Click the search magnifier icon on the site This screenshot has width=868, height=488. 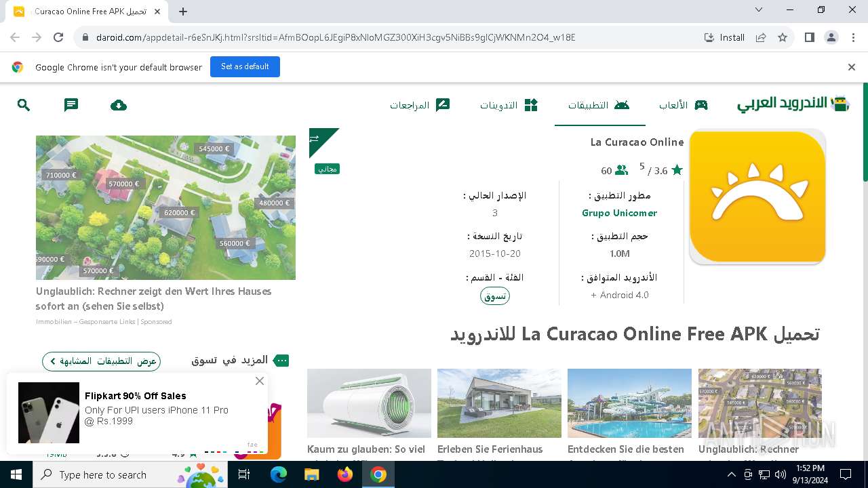24,105
